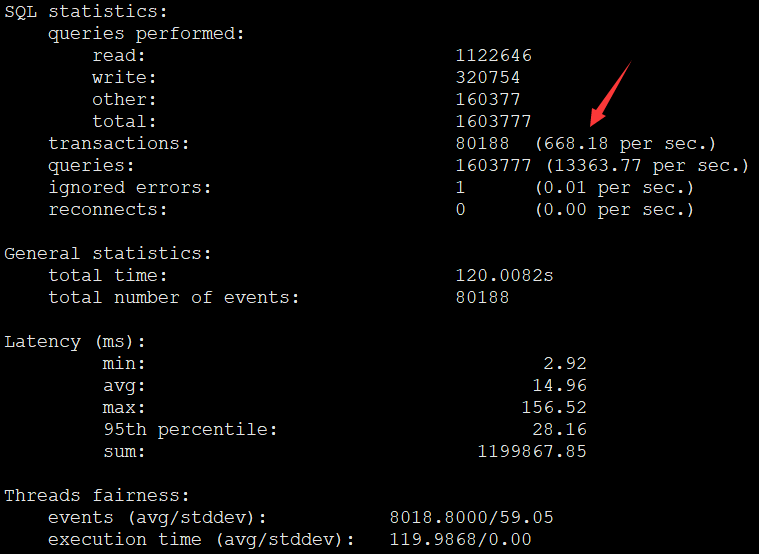Select the 95th percentile value 28.16
Screen dimensions: 759x554
(559, 430)
